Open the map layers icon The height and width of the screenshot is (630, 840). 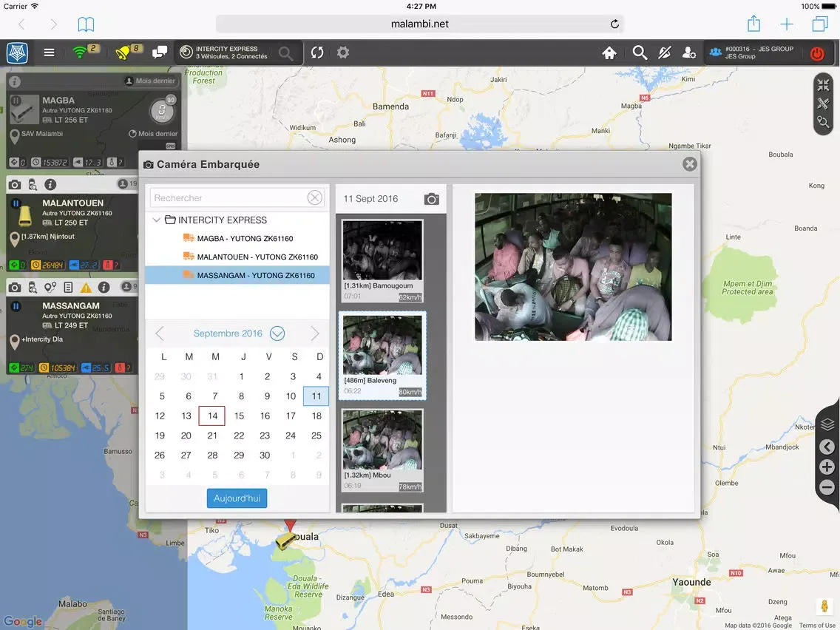827,424
